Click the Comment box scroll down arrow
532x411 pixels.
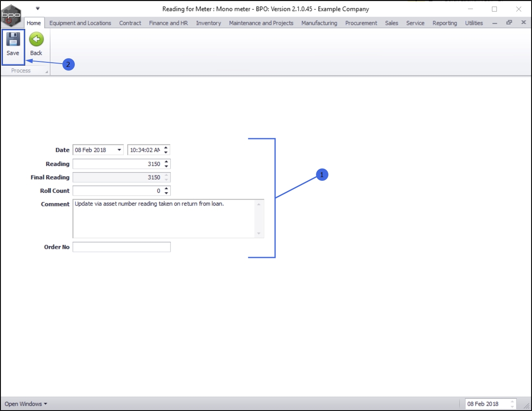point(259,234)
